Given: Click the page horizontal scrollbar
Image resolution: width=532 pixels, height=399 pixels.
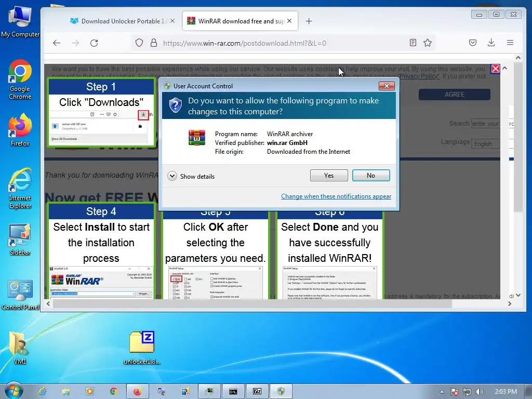Looking at the screenshot, I should tap(252, 303).
